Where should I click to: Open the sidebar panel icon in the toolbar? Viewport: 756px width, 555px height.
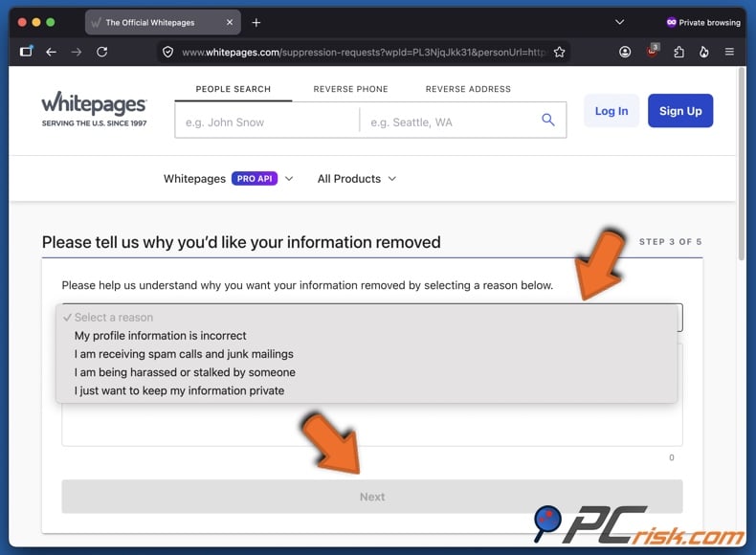[26, 51]
